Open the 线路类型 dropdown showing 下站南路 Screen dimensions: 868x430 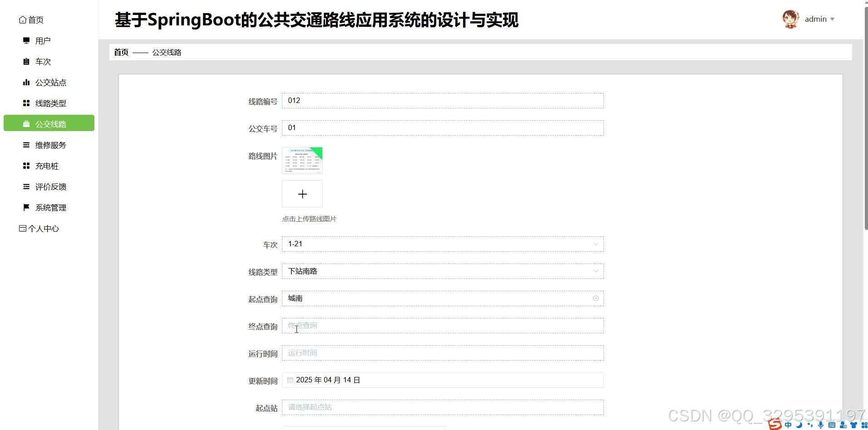(x=595, y=271)
